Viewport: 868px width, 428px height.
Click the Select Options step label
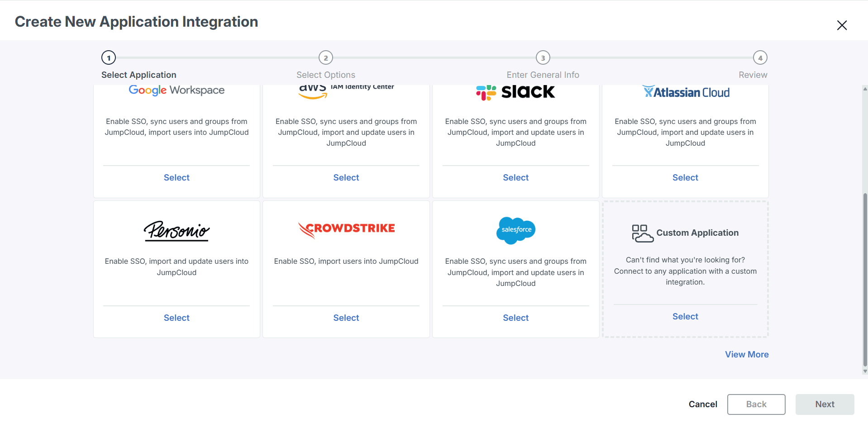326,75
